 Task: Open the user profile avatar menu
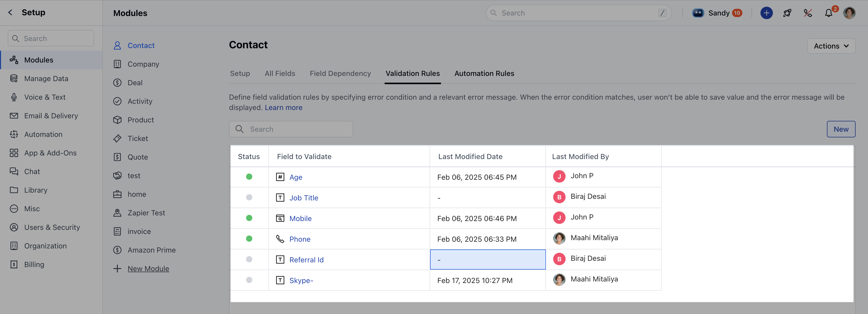click(849, 13)
